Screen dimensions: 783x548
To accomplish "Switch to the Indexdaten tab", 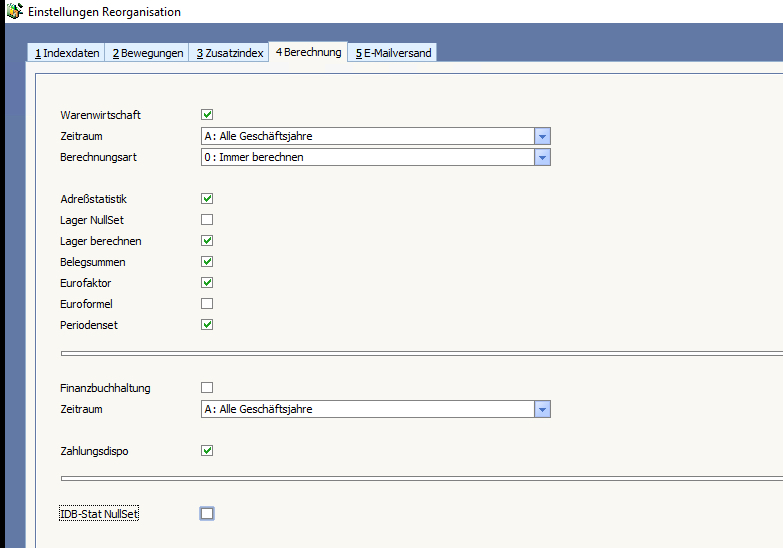I will click(x=67, y=53).
